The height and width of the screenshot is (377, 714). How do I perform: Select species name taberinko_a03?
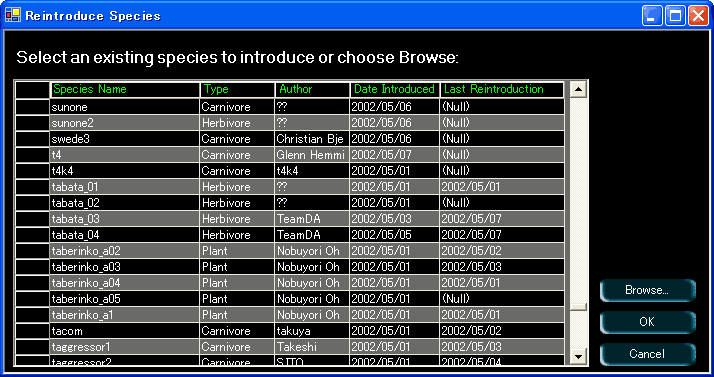tap(125, 267)
